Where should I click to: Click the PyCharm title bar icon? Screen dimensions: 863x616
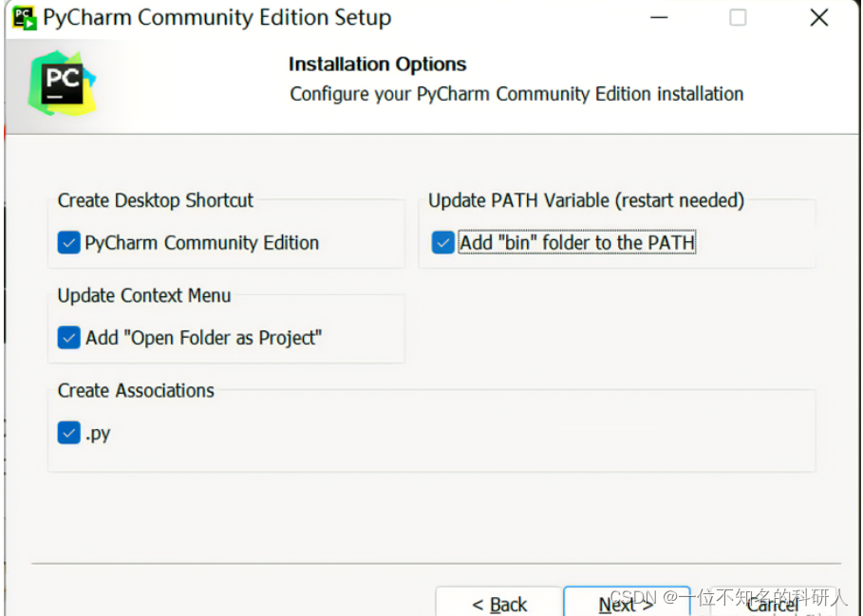click(x=25, y=18)
